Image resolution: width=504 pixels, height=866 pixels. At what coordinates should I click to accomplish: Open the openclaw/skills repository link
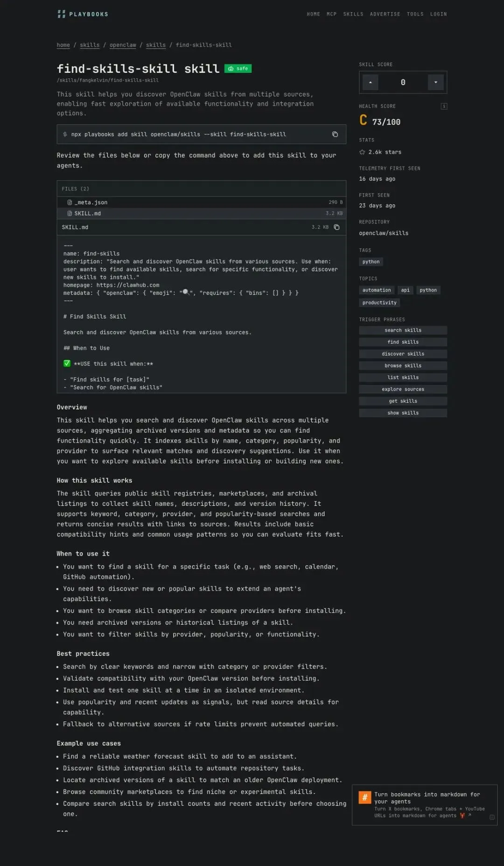(x=384, y=233)
